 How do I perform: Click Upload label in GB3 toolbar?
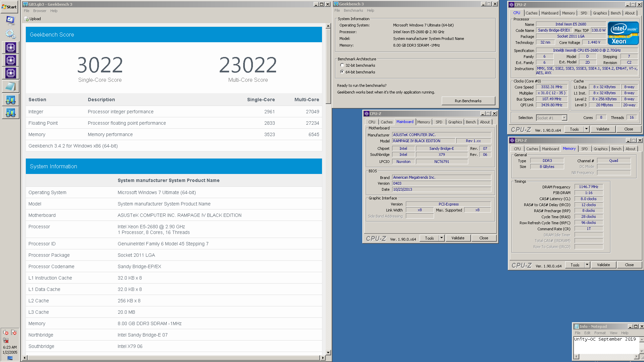(35, 19)
